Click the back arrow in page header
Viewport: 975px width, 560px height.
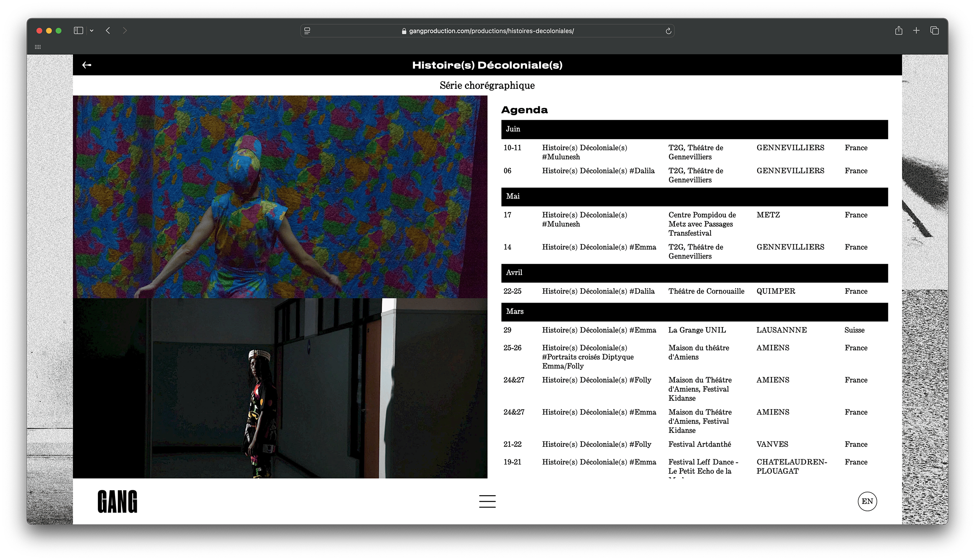pos(87,65)
